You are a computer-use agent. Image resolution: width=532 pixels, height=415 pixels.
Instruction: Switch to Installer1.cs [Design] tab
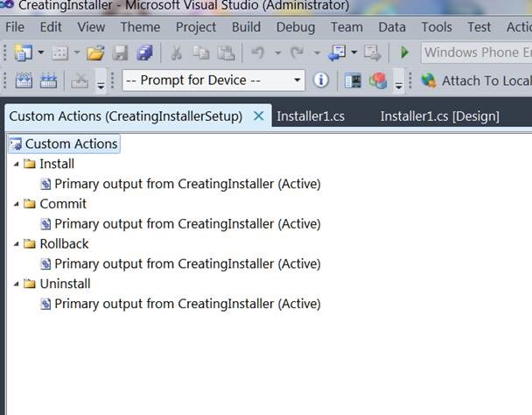coord(439,116)
